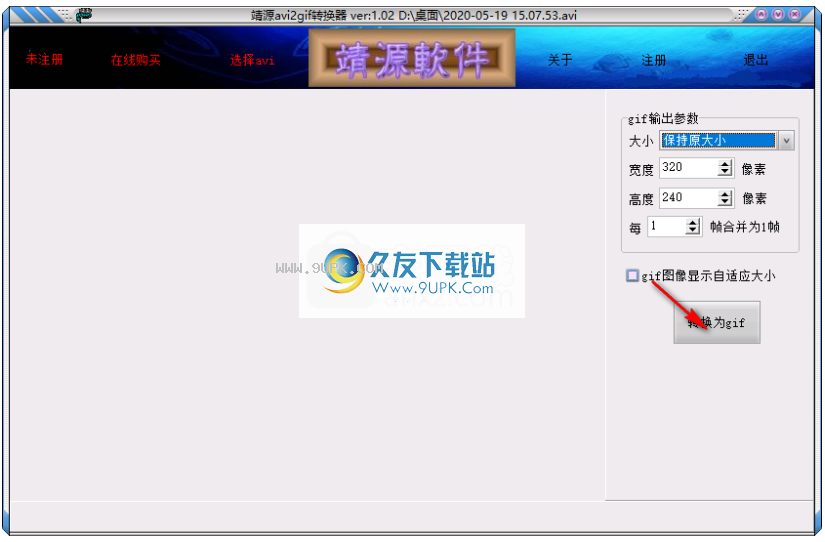825x542 pixels.
Task: Increase the 高度 height value
Action: [x=725, y=194]
